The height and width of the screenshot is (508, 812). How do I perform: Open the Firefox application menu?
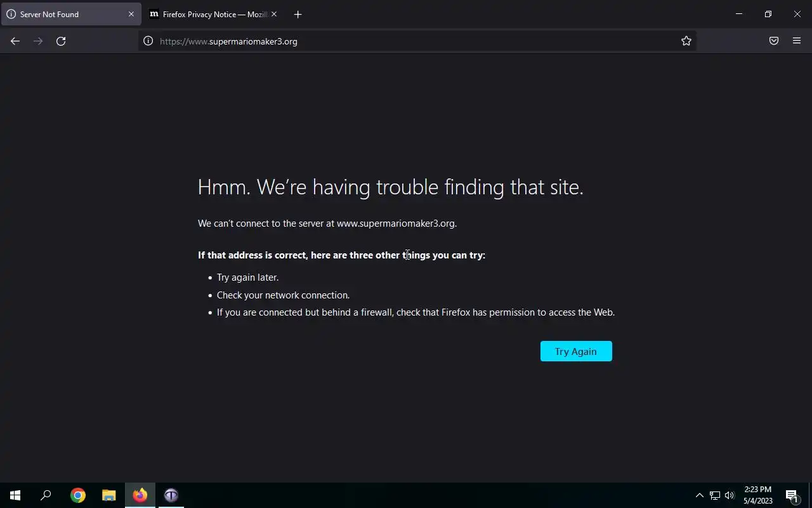(797, 41)
